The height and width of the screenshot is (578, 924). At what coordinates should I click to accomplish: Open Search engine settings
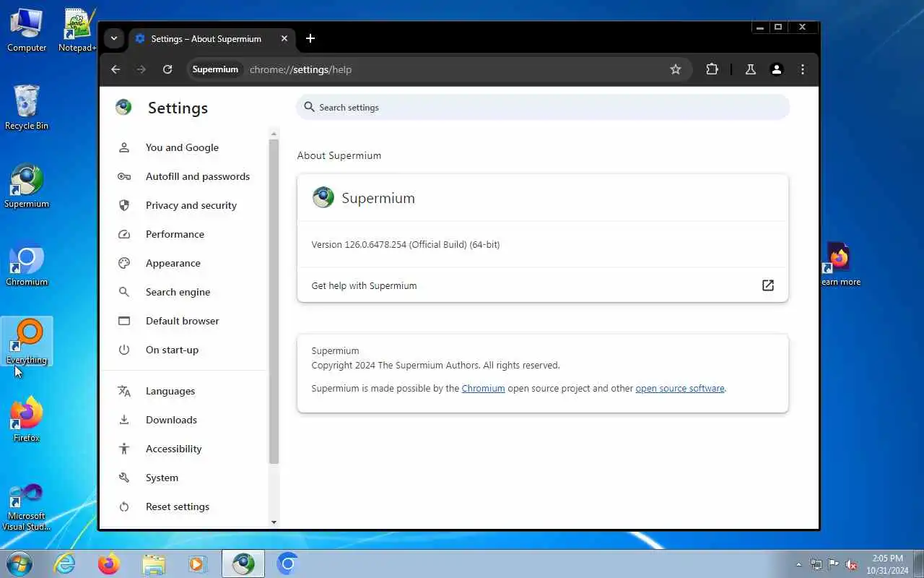click(178, 292)
